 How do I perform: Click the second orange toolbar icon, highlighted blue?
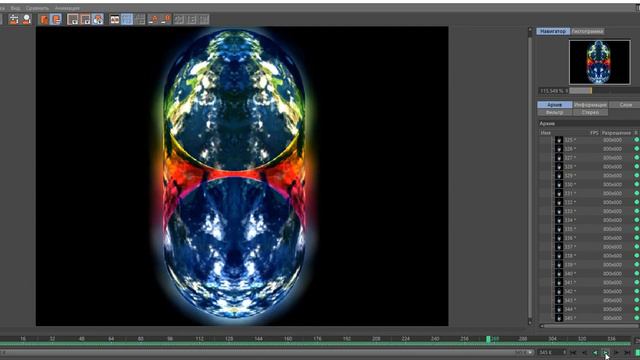56,19
